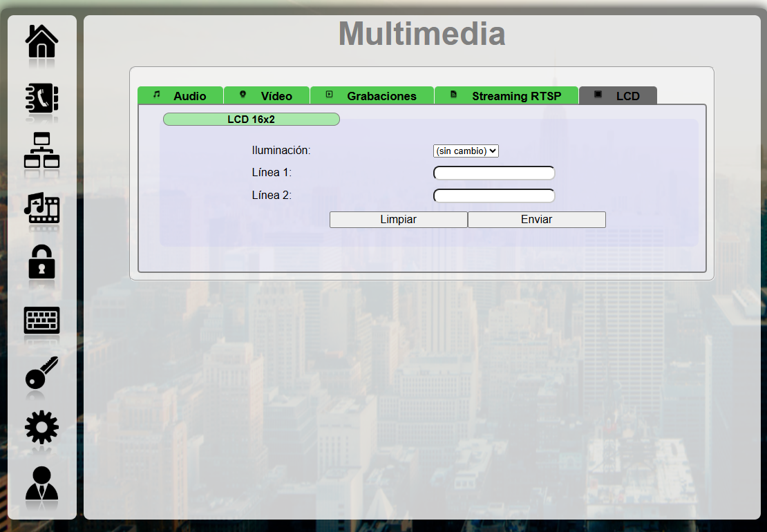Open the keyboard icon in sidebar
Screen dimensions: 767x532
tap(41, 321)
